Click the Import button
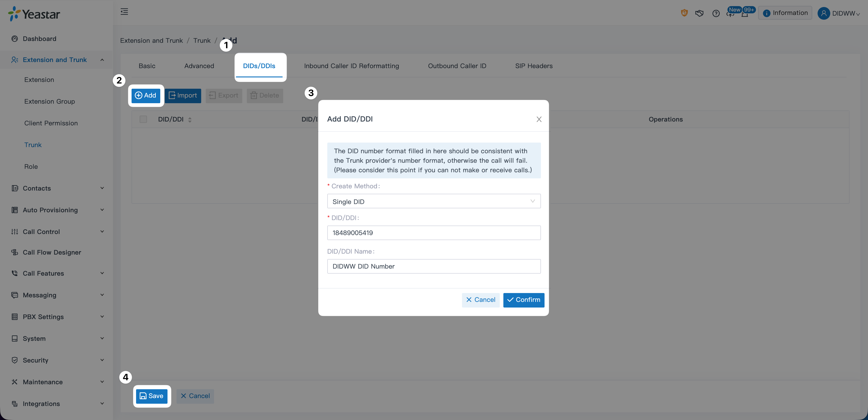The width and height of the screenshot is (868, 420). pos(183,96)
